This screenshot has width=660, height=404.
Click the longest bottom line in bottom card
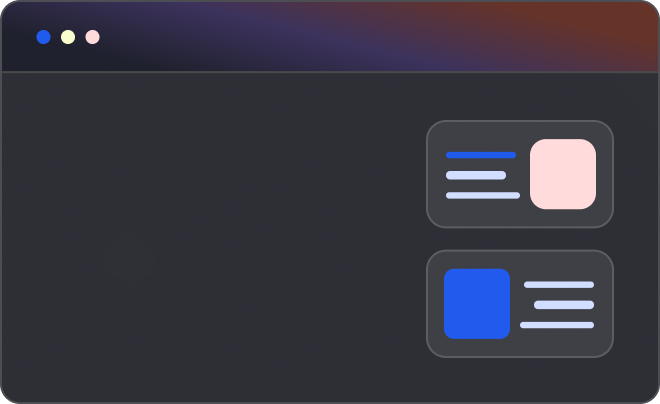[557, 325]
